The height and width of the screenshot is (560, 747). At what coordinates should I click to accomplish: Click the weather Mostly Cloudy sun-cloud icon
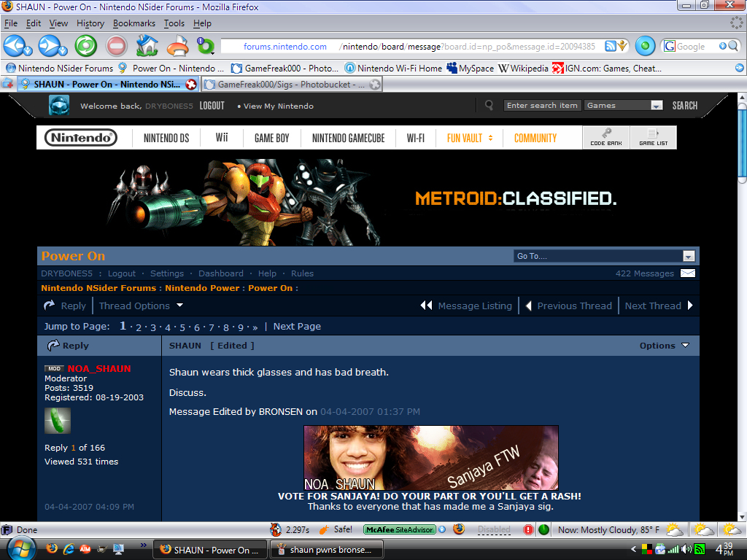tap(674, 529)
